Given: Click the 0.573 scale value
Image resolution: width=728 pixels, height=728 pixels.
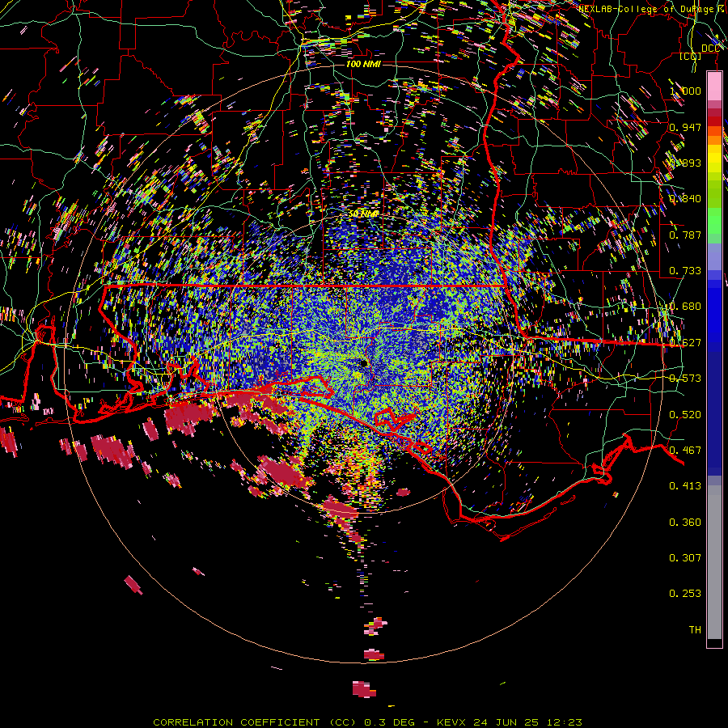Looking at the screenshot, I should pos(685,378).
